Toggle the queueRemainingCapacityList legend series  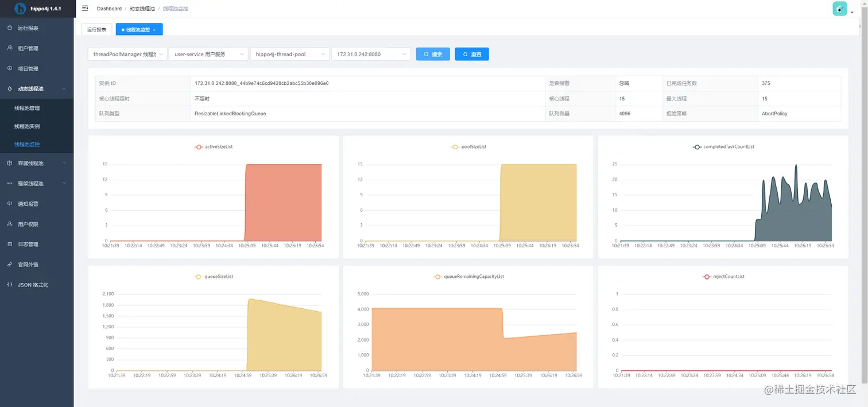(x=468, y=277)
